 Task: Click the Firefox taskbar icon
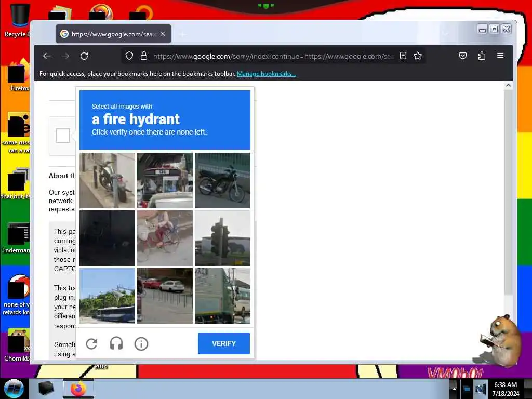pos(78,389)
